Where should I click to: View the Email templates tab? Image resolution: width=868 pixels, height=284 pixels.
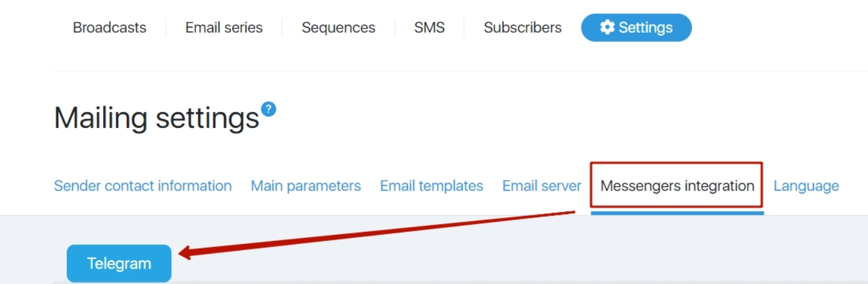click(x=432, y=186)
